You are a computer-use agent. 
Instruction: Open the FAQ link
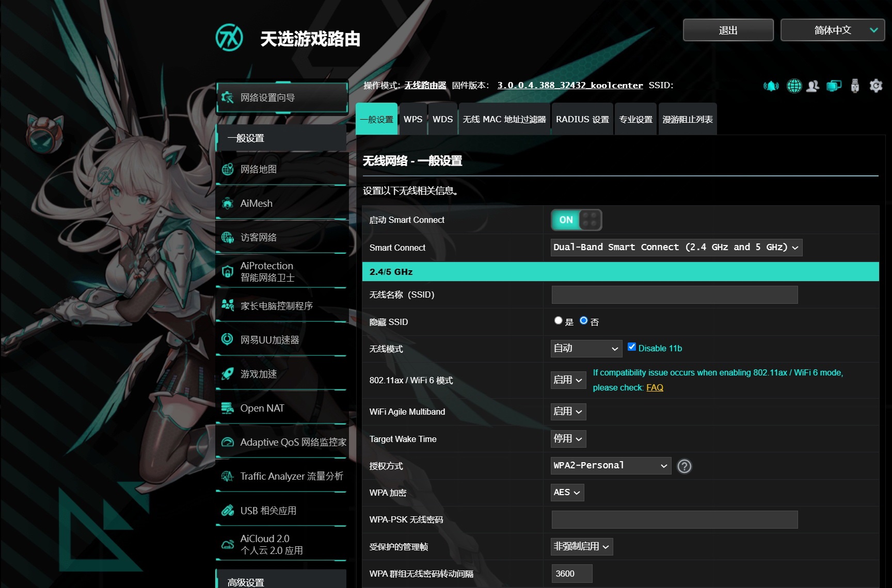coord(655,387)
